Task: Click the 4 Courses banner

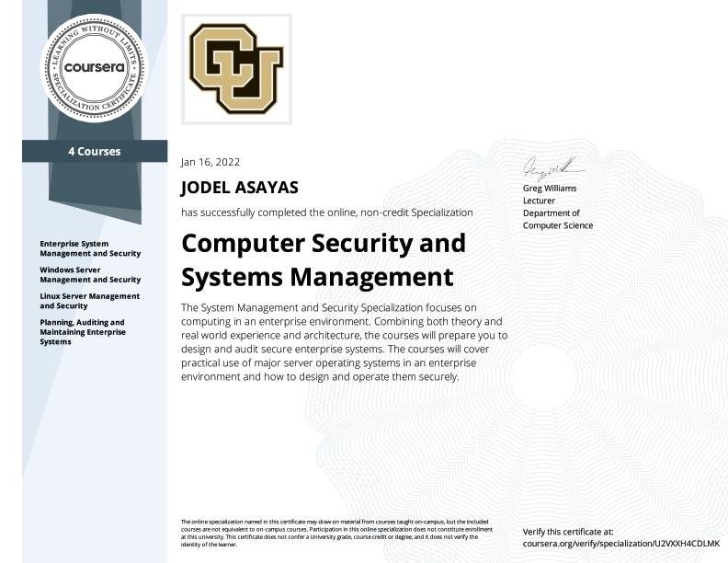Action: [x=95, y=152]
